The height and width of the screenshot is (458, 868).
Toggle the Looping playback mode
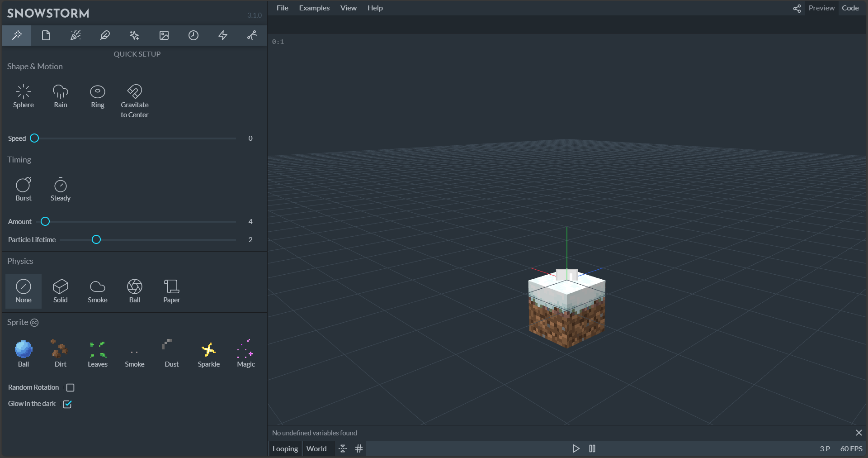coord(285,449)
